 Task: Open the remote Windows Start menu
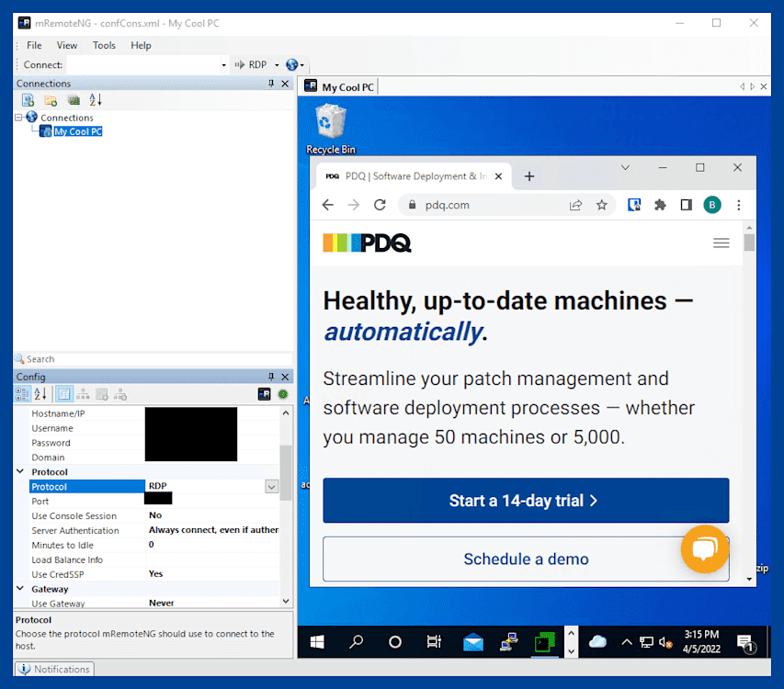coord(317,641)
